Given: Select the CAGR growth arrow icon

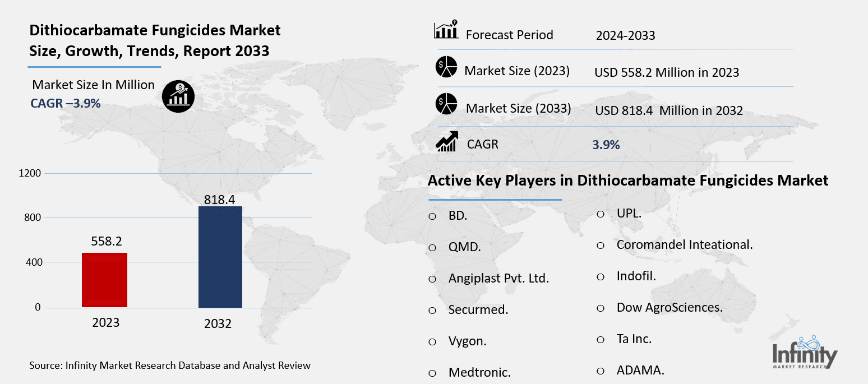Looking at the screenshot, I should click(445, 142).
